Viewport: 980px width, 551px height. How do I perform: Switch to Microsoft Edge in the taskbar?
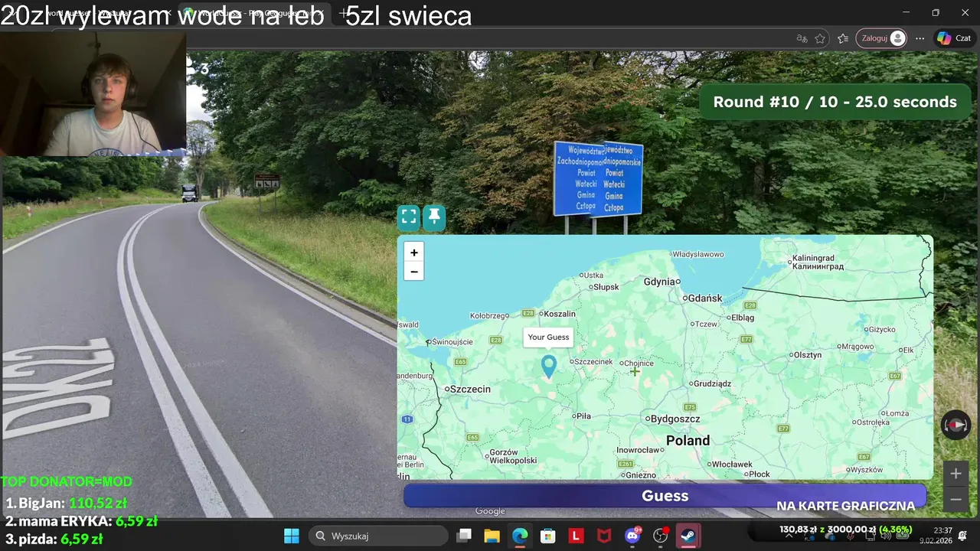[520, 536]
